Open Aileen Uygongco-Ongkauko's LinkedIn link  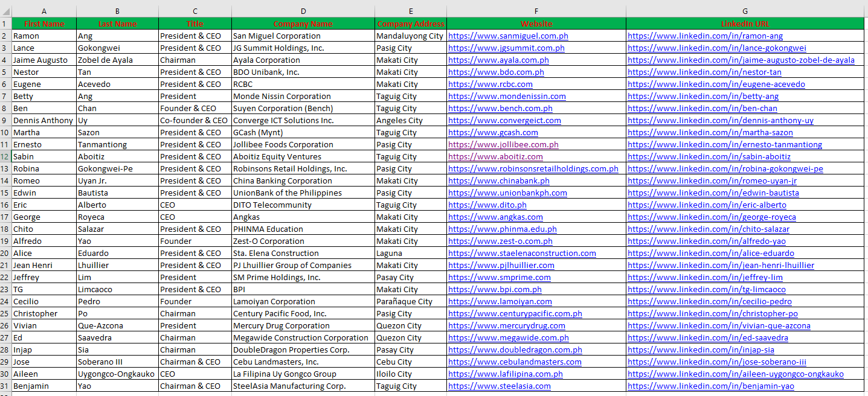pyautogui.click(x=736, y=374)
